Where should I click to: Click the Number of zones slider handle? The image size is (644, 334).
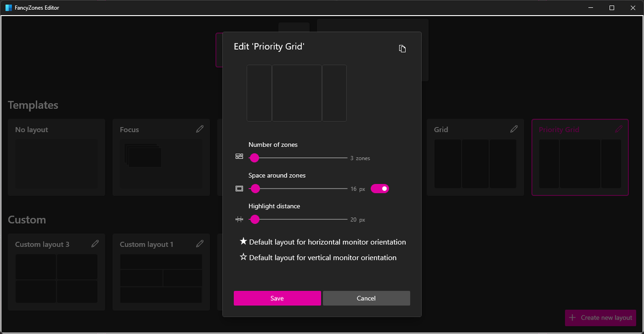[x=254, y=158]
